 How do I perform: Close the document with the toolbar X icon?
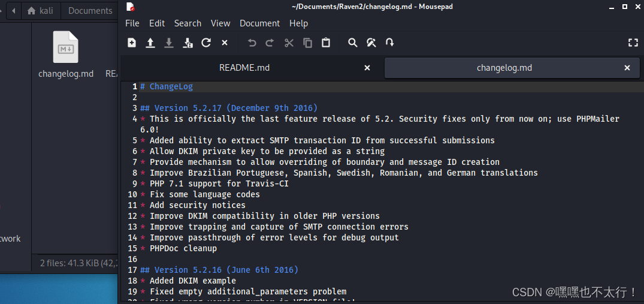[225, 43]
